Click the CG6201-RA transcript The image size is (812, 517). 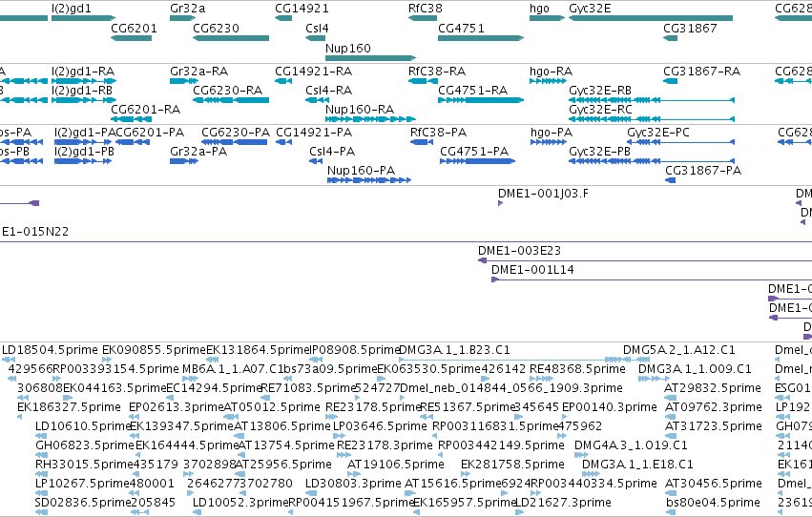click(131, 119)
